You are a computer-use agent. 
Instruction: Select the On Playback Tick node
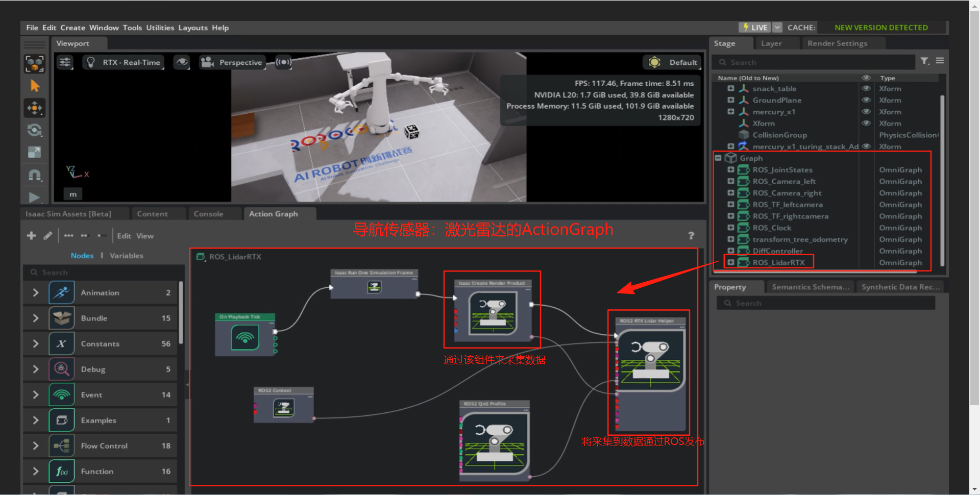[245, 335]
